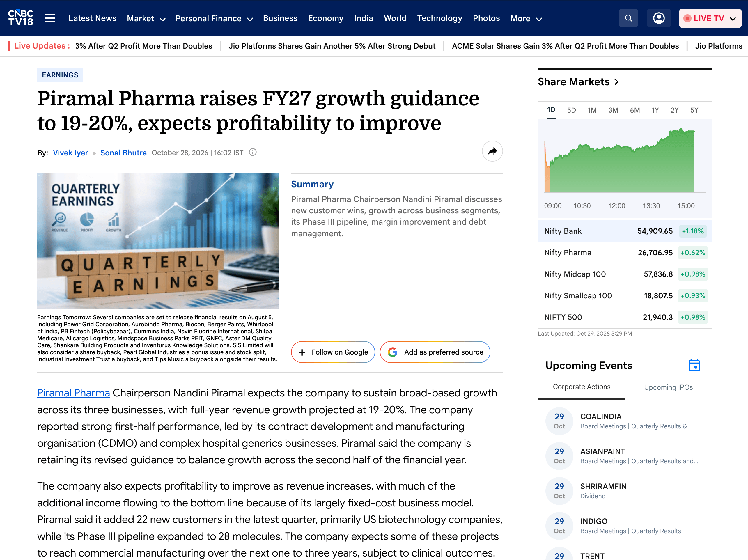
Task: Open the calendar icon in Upcoming Events
Action: click(x=694, y=365)
